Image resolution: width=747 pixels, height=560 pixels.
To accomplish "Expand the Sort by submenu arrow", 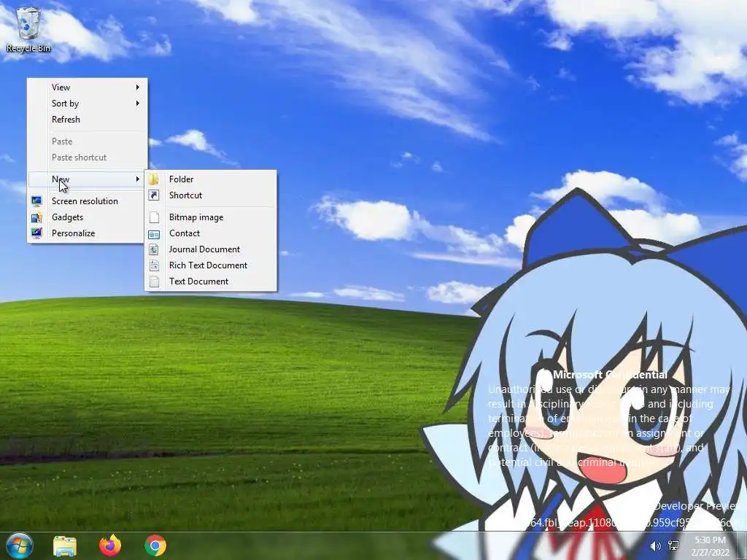I will (137, 104).
